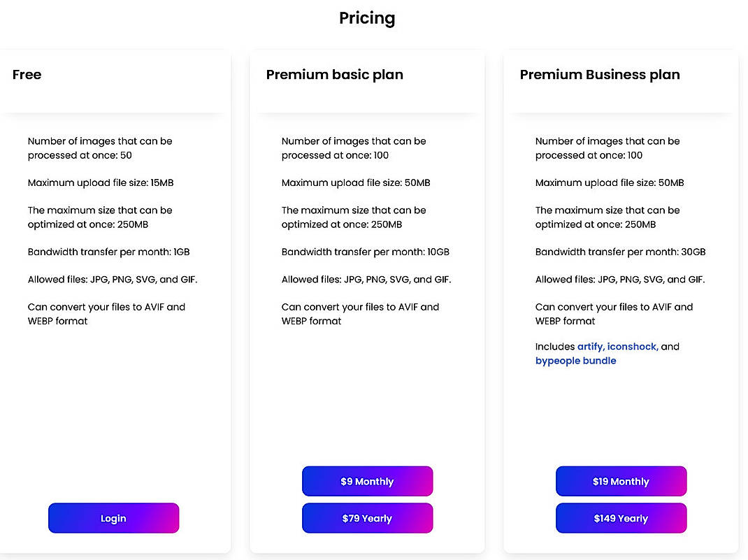Click the Pricing page title
Image resolution: width=748 pixels, height=560 pixels.
pyautogui.click(x=367, y=17)
